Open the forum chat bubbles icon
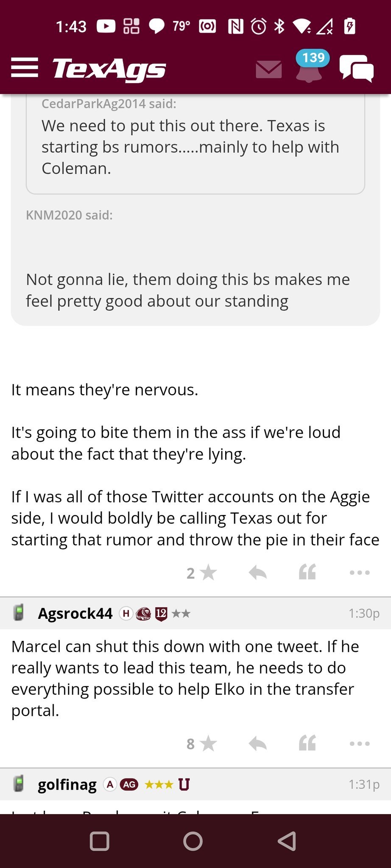Screen dimensions: 391x868 coord(356,69)
